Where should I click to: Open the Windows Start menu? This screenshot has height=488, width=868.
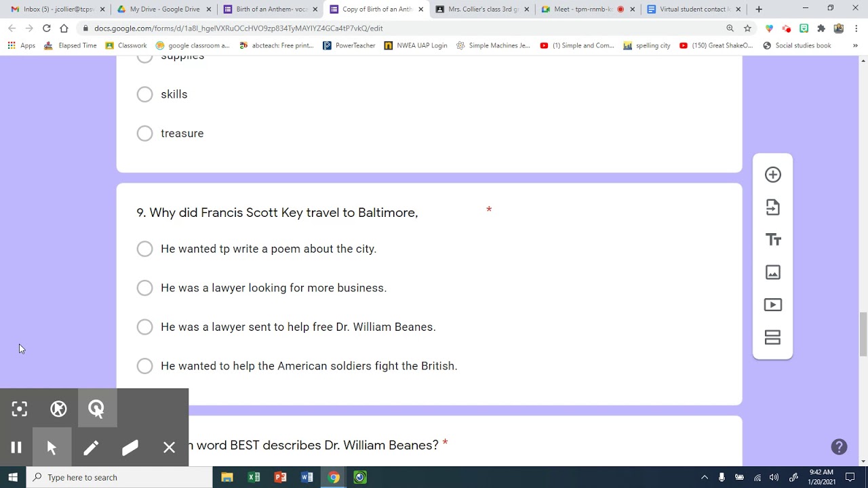[13, 477]
